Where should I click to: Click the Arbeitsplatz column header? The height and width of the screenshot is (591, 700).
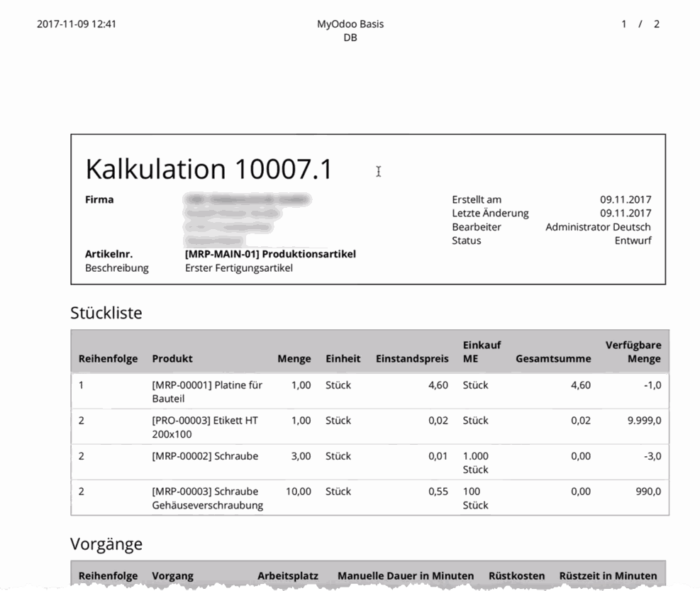(x=287, y=576)
